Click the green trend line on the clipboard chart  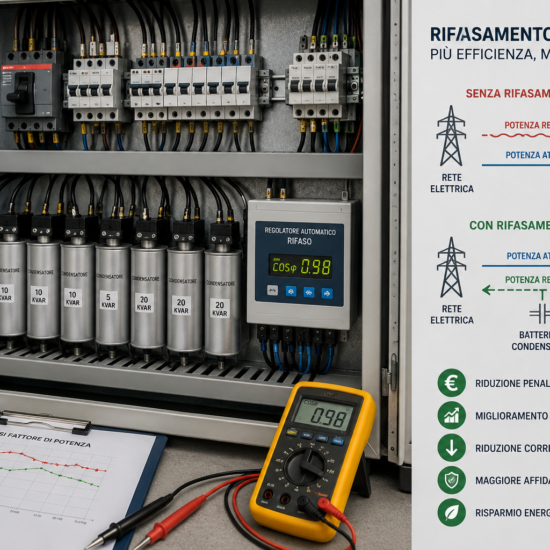click(49, 476)
